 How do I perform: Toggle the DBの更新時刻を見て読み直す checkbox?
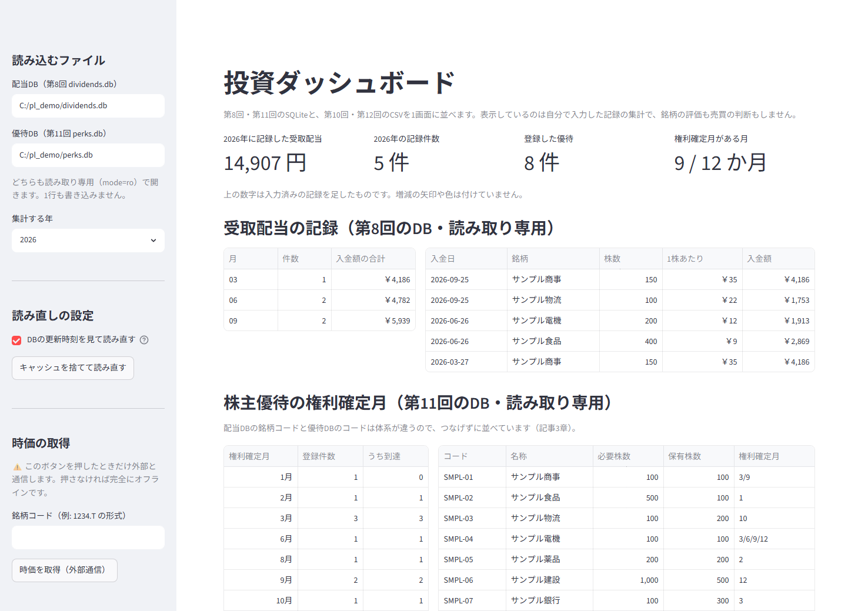coord(16,340)
